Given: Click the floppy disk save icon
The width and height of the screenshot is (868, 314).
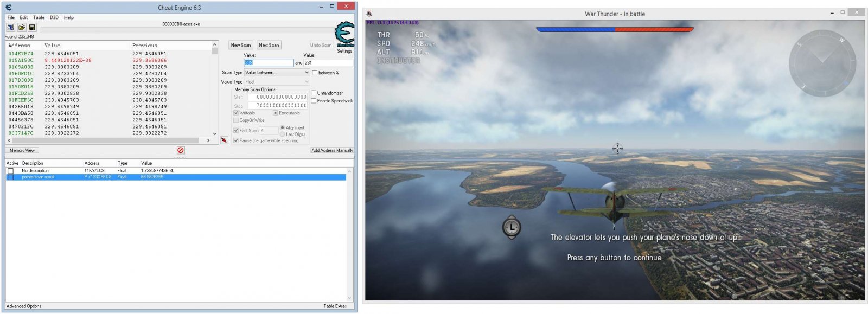Looking at the screenshot, I should pyautogui.click(x=32, y=27).
